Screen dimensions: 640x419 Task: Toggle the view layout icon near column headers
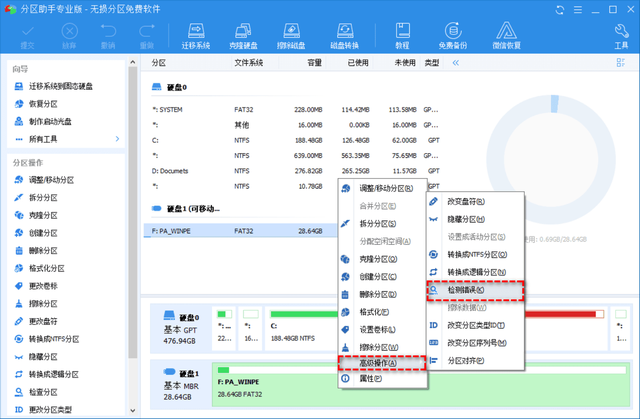620,62
